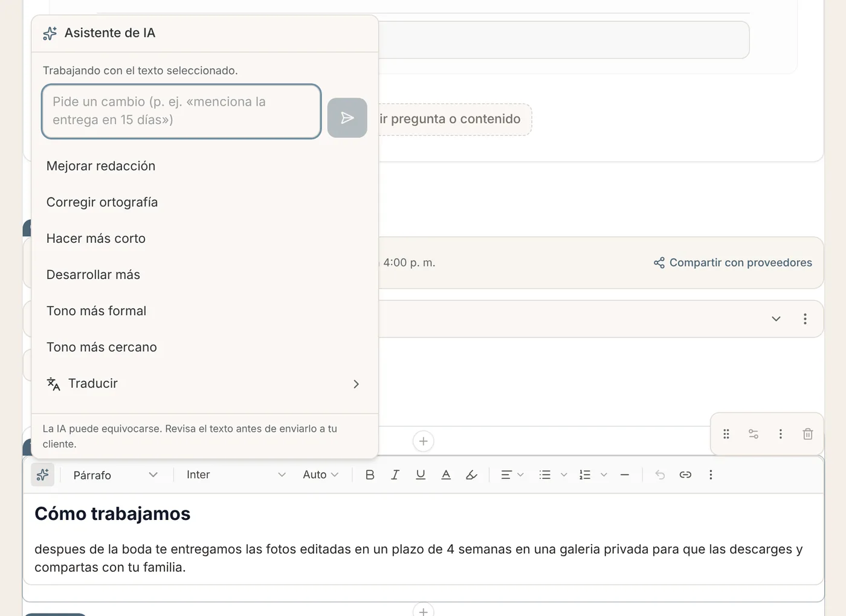Toggle italic formatting
Image resolution: width=846 pixels, height=616 pixels.
coord(395,475)
